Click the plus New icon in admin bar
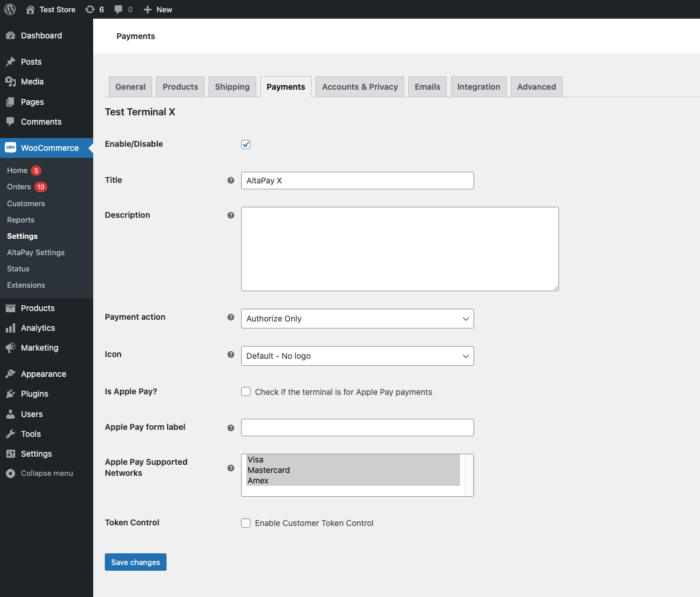This screenshot has height=597, width=700. (x=147, y=9)
